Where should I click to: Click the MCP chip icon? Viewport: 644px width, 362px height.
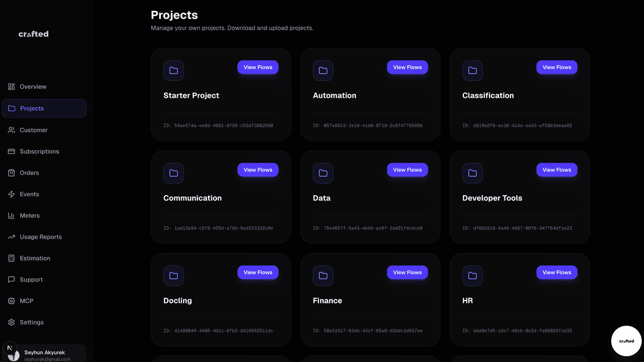[x=11, y=301]
